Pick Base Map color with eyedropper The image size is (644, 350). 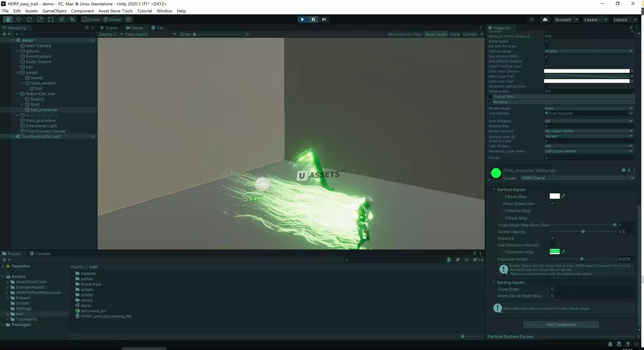pyautogui.click(x=563, y=196)
